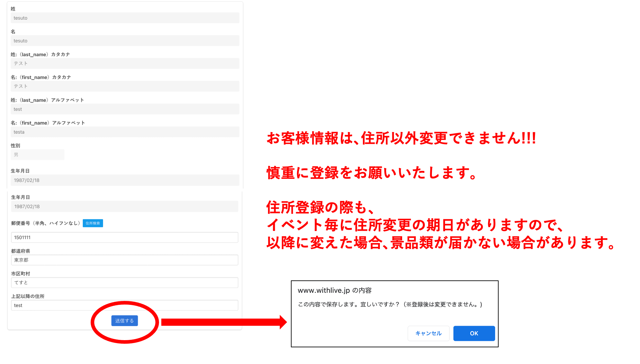Click the 姓 カタカナ field showing テスト
Viewport: 640px width, 364px height.
tap(125, 63)
